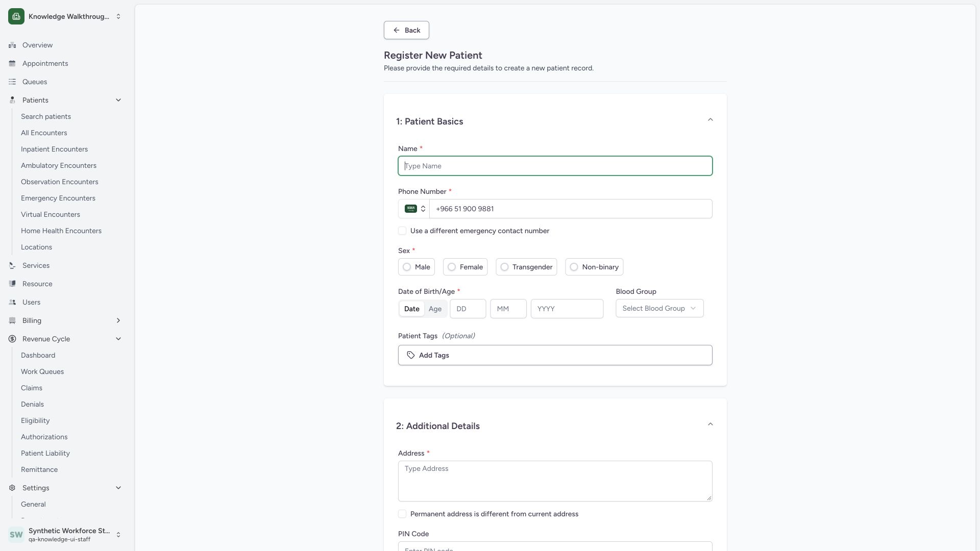Go to Home Health Encounters
This screenshot has height=551, width=980.
(61, 231)
